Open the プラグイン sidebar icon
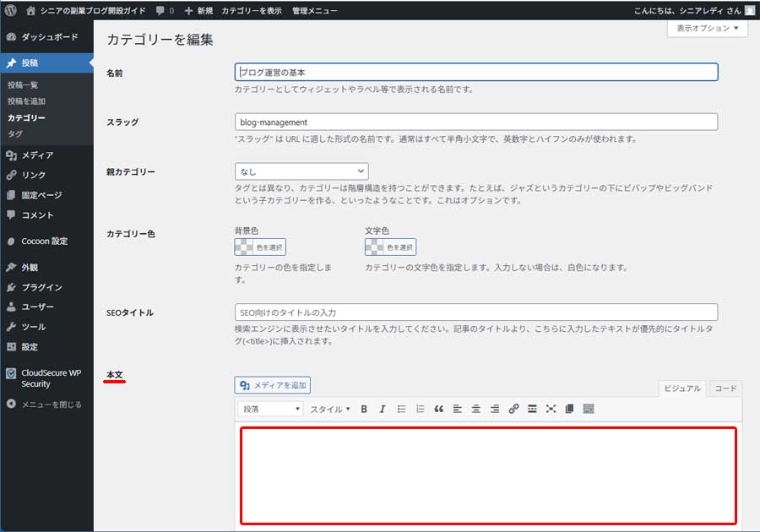This screenshot has height=532, width=760. (12, 287)
